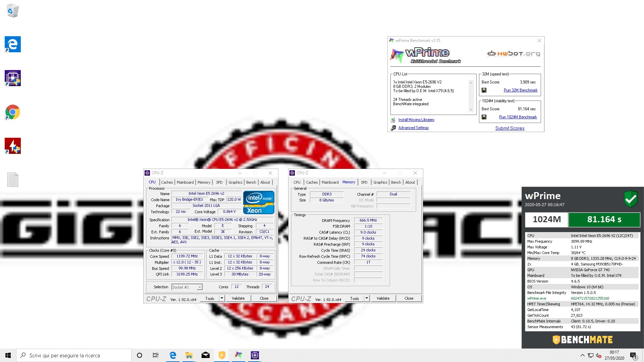
Task: Open File Explorer from taskbar
Action: pyautogui.click(x=189, y=355)
